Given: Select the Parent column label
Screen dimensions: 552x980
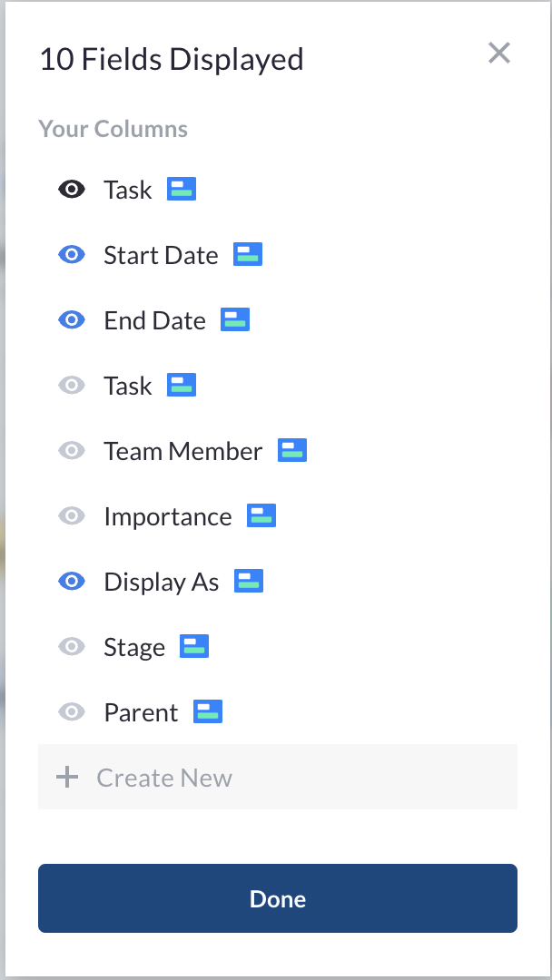Looking at the screenshot, I should 141,712.
